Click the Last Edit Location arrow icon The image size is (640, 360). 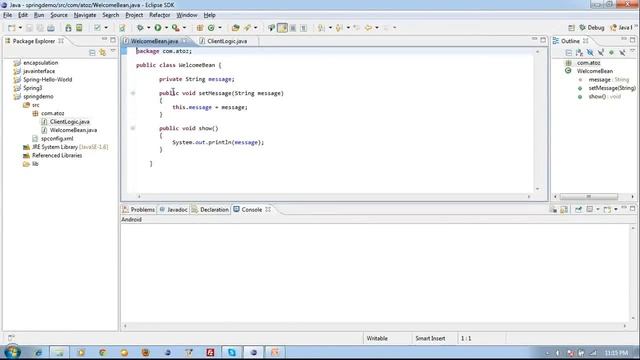(356, 28)
